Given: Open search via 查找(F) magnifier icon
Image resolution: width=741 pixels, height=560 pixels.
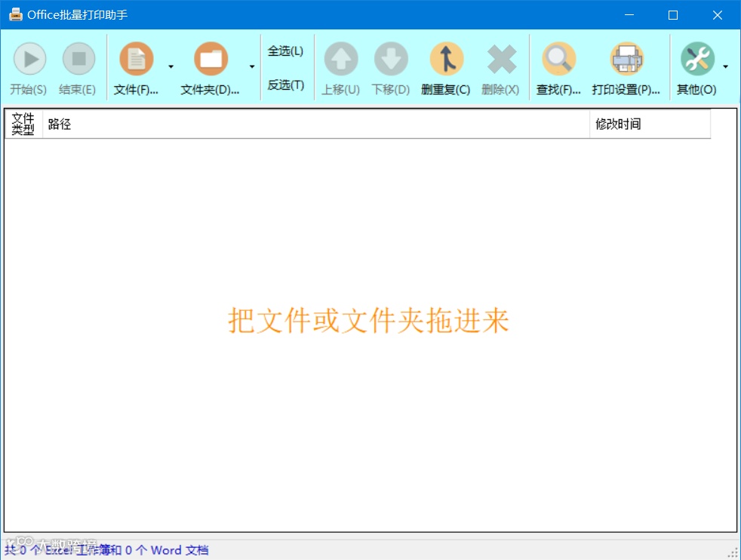Looking at the screenshot, I should [558, 59].
